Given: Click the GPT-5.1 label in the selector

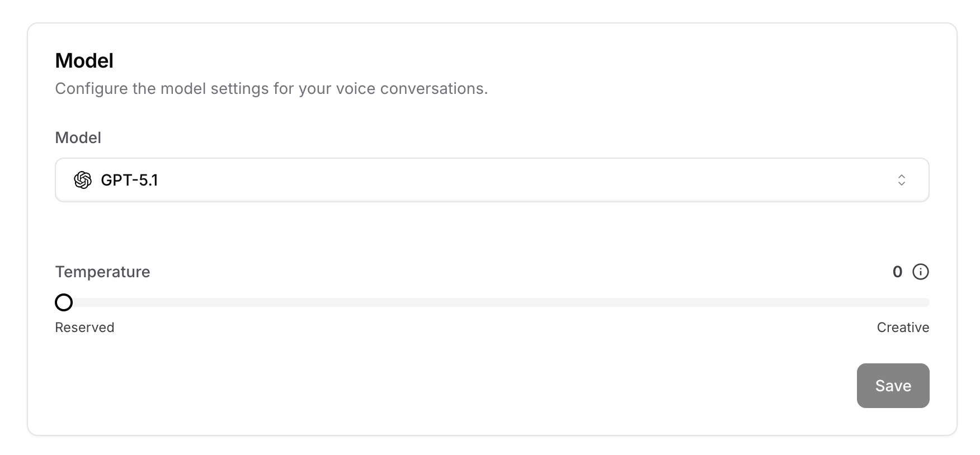Looking at the screenshot, I should tap(129, 180).
